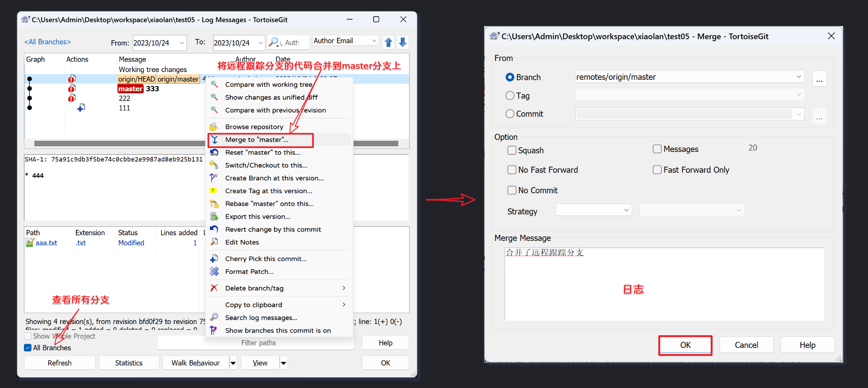Click the Export this version icon

click(x=214, y=217)
